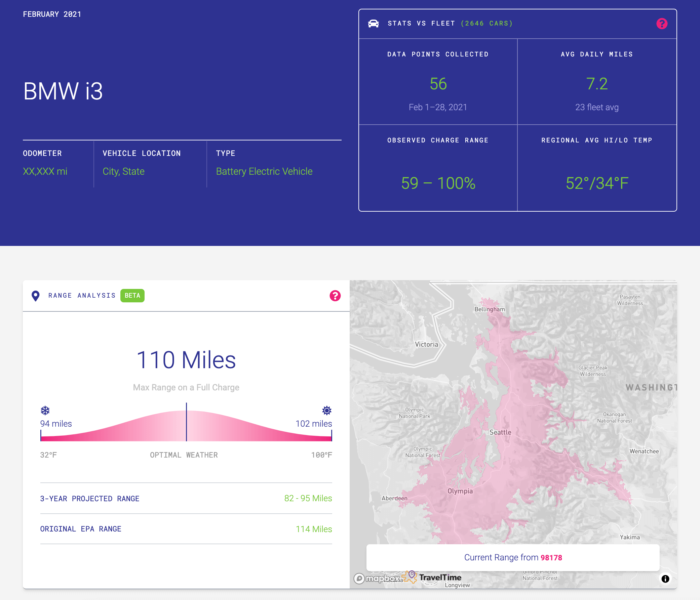Click the car icon in Stats vs Fleet
Viewport: 700px width, 600px height.
click(373, 24)
